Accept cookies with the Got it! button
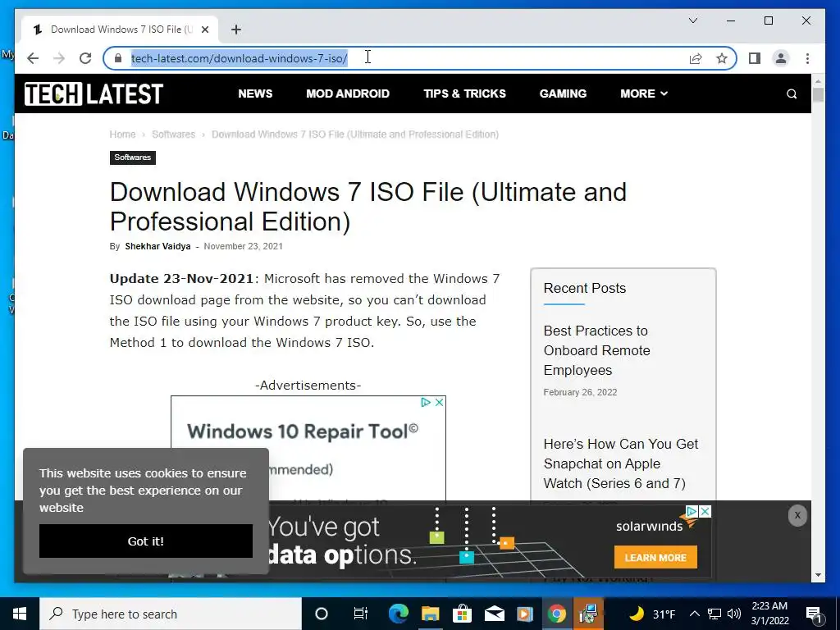The image size is (840, 630). tap(146, 541)
